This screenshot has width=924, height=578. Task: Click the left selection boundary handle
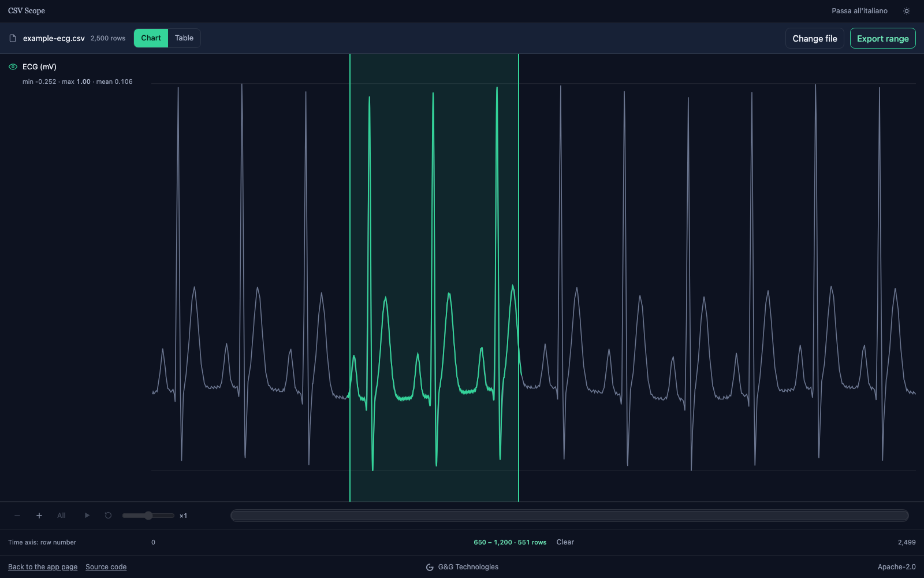tap(350, 277)
